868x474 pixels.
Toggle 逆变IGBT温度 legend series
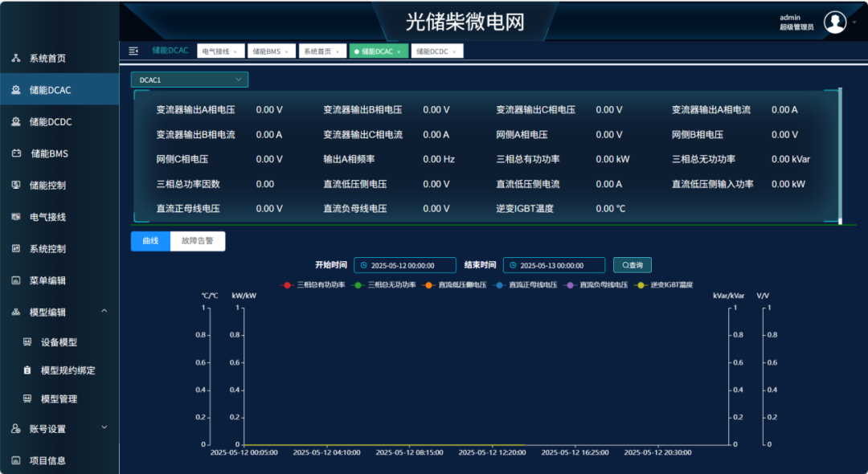click(x=665, y=284)
